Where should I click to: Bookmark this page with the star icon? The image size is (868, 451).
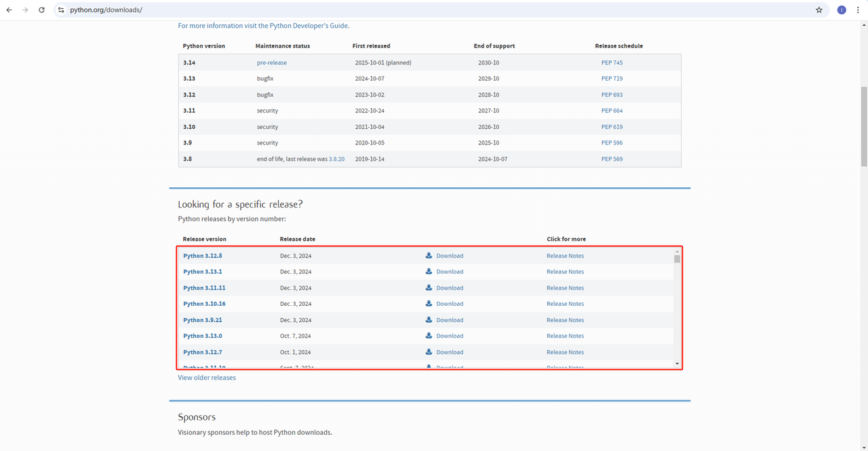pyautogui.click(x=819, y=10)
